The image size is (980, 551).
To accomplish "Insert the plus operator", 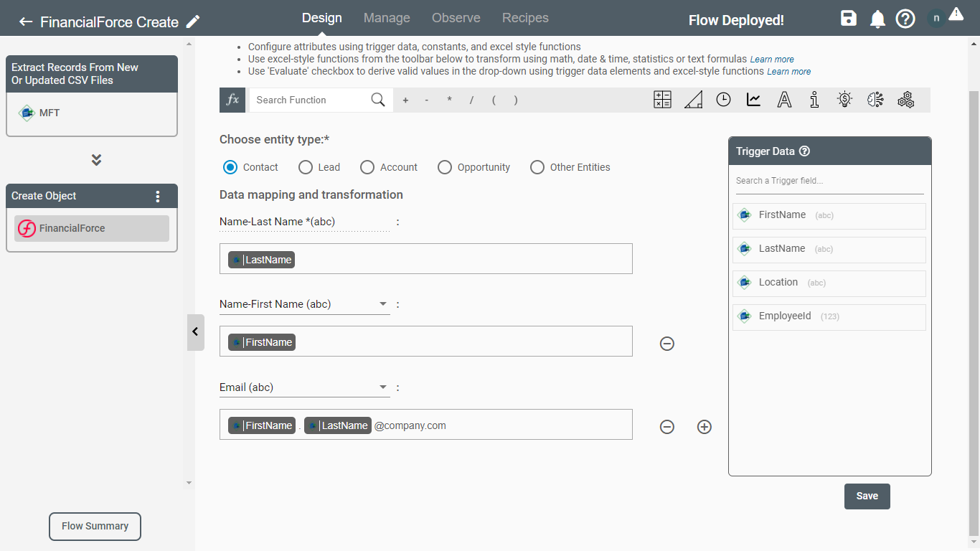I will pyautogui.click(x=405, y=100).
